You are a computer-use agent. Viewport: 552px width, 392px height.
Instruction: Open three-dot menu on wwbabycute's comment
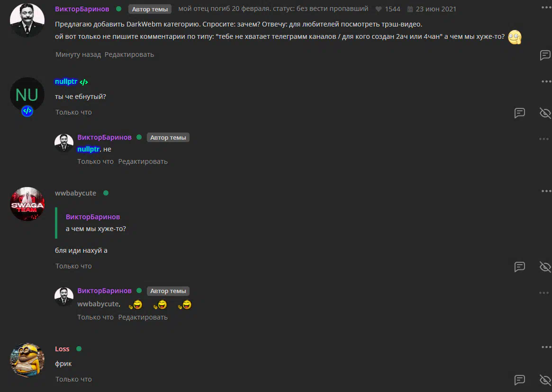[546, 191]
